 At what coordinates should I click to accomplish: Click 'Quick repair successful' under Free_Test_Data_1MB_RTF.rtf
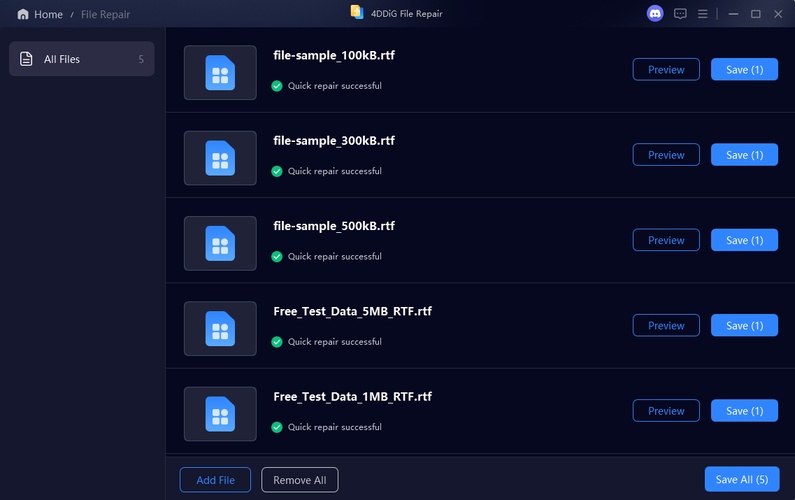point(335,427)
